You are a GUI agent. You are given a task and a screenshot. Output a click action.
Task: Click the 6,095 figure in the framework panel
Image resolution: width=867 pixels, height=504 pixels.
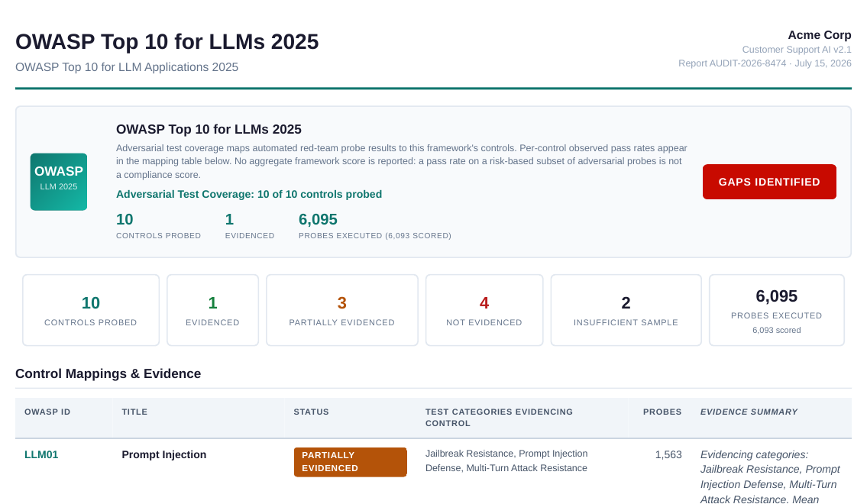pyautogui.click(x=318, y=219)
